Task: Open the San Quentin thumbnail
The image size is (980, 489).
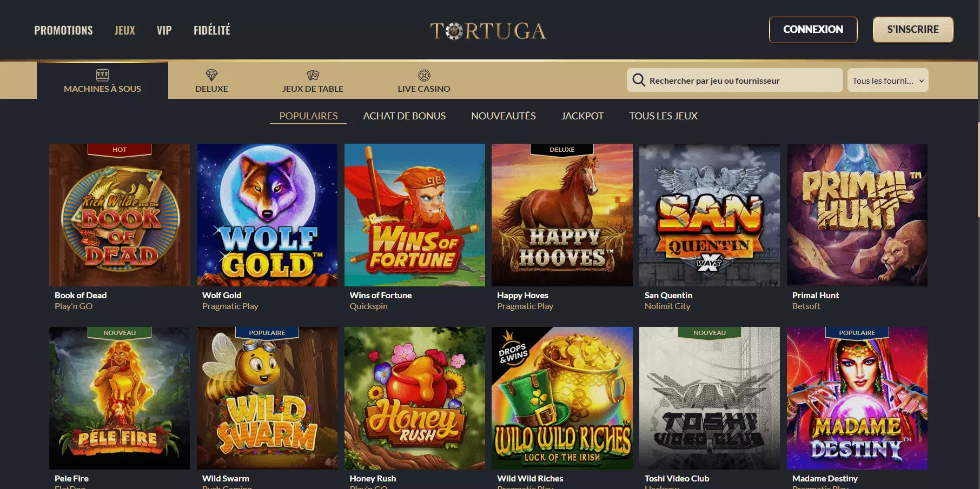Action: pyautogui.click(x=710, y=215)
